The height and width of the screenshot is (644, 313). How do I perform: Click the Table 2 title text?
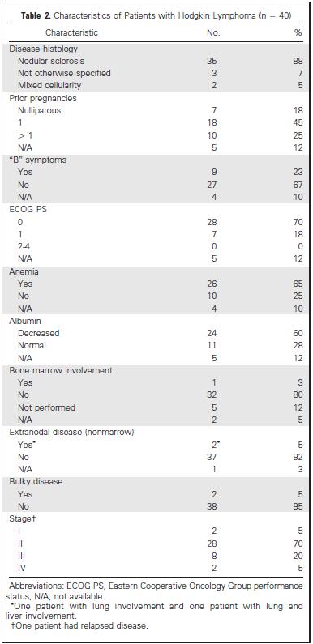(156, 17)
